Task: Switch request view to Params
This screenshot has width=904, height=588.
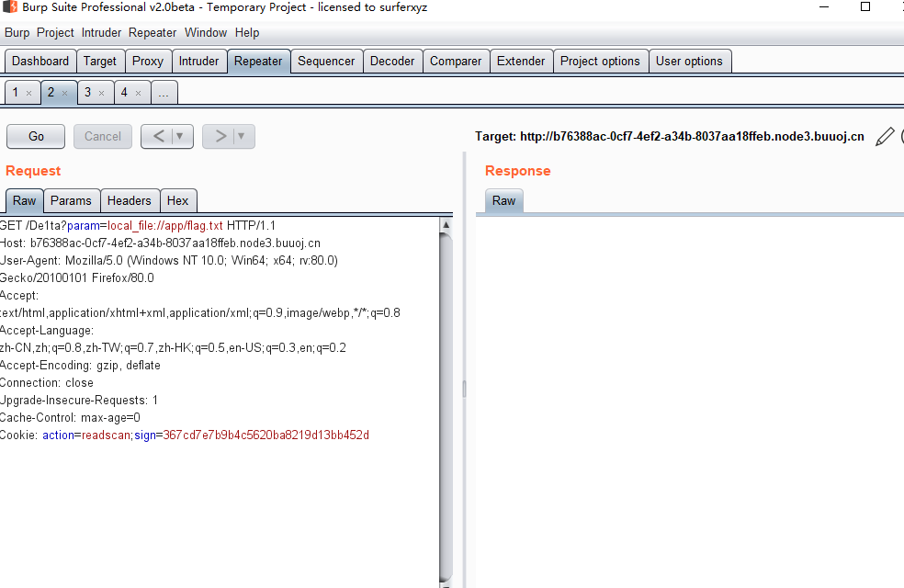Action: tap(71, 200)
